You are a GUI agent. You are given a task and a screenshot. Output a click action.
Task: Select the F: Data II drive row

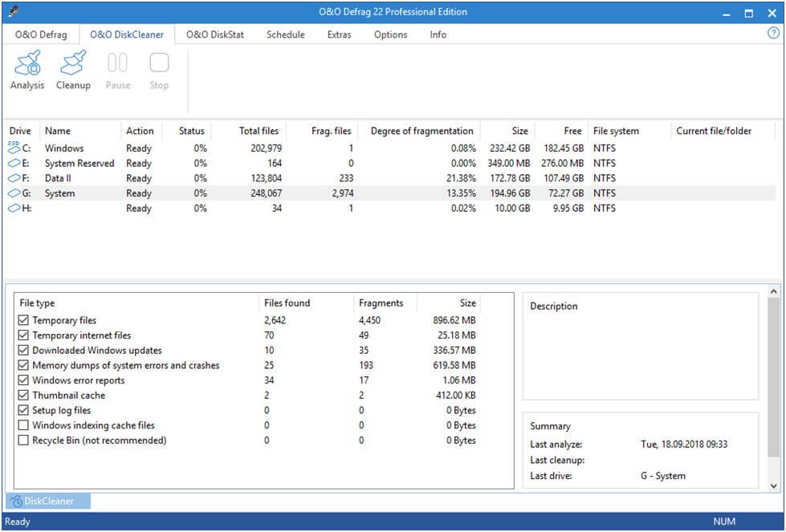coord(56,178)
